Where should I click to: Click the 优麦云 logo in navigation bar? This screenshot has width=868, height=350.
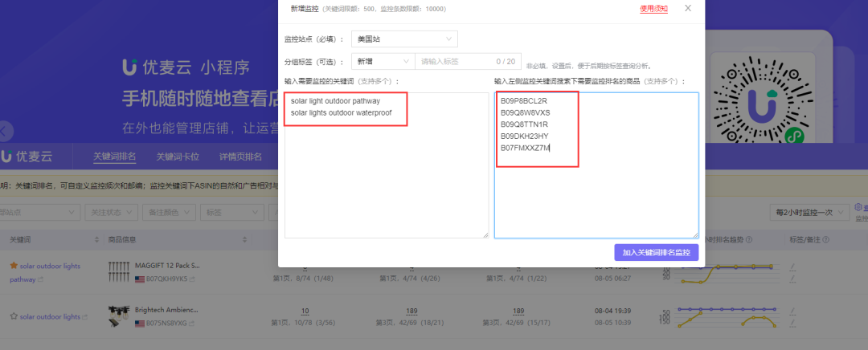click(x=27, y=157)
